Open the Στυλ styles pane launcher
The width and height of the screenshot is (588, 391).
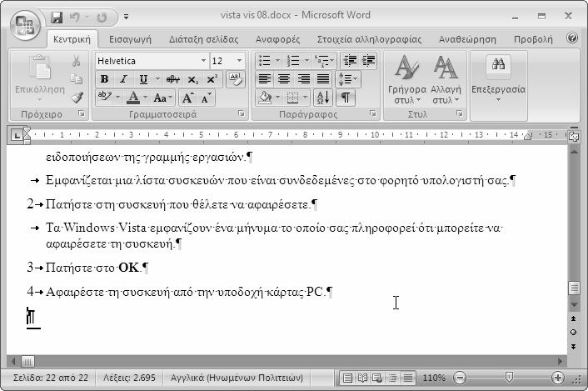coord(460,113)
